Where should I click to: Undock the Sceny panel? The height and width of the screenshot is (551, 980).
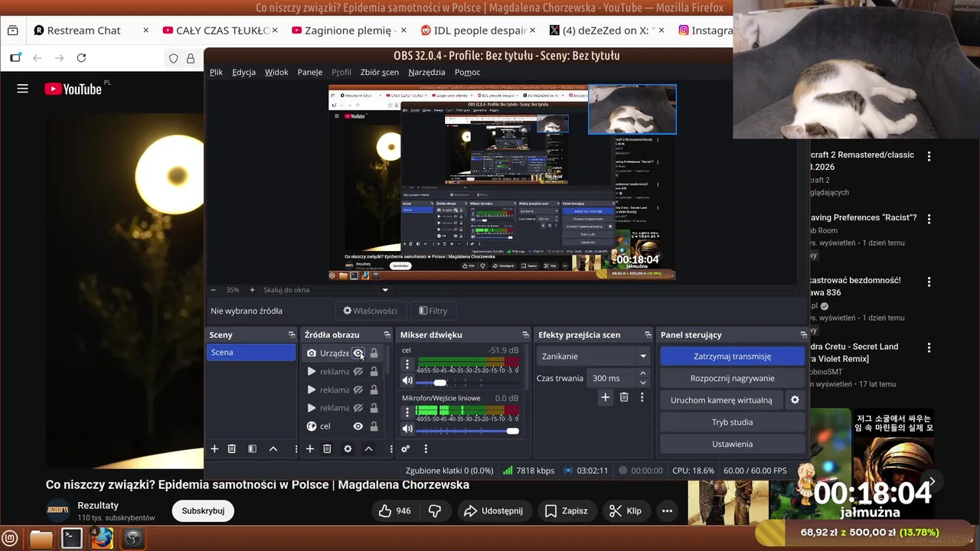tap(292, 334)
